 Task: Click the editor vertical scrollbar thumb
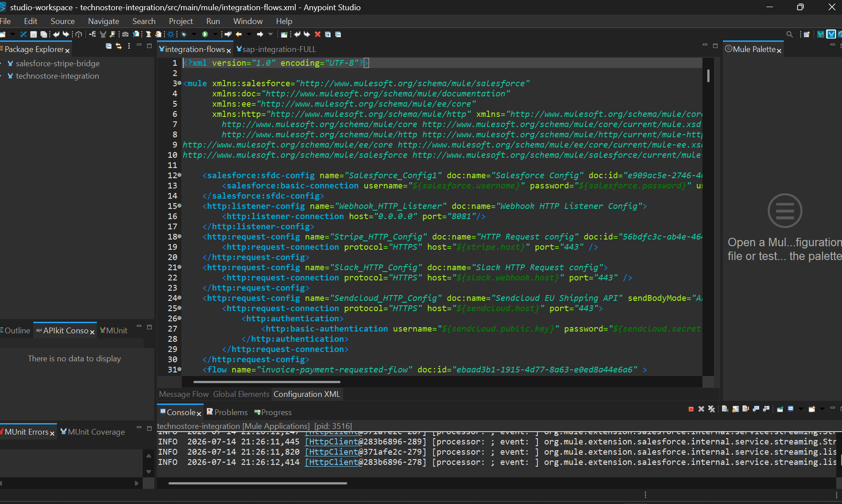click(708, 76)
